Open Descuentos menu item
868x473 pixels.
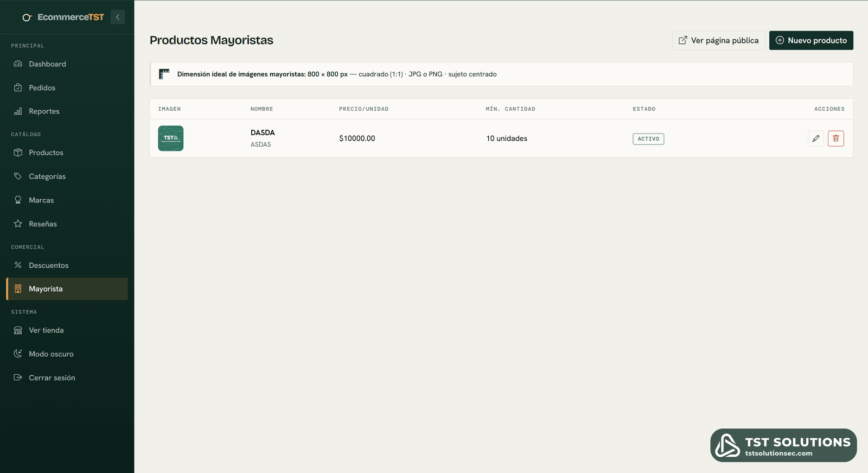(67, 265)
